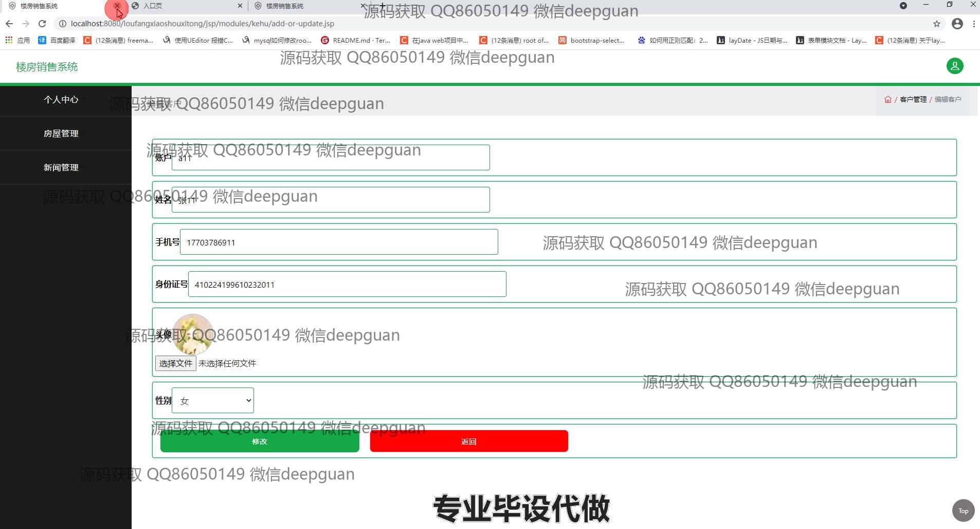Expand the 个人中心 sidebar menu

61,100
